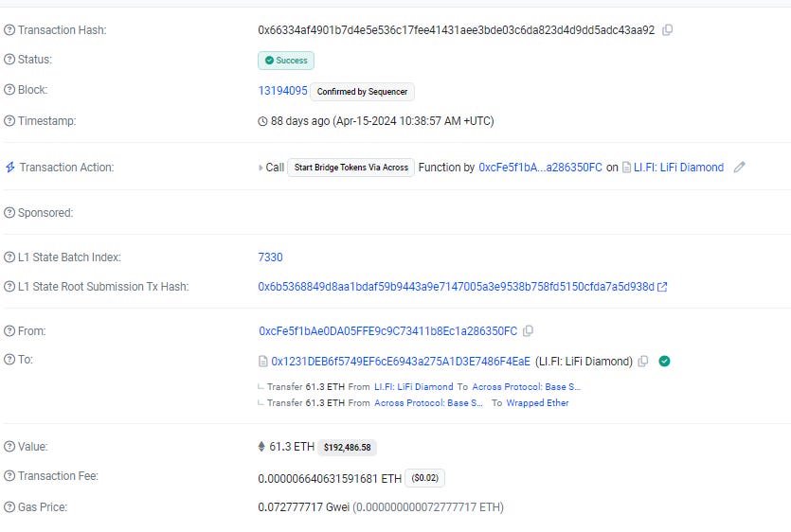Open L1 State Batch Index 7330
Viewport: 791px width, 532px height.
pos(270,257)
